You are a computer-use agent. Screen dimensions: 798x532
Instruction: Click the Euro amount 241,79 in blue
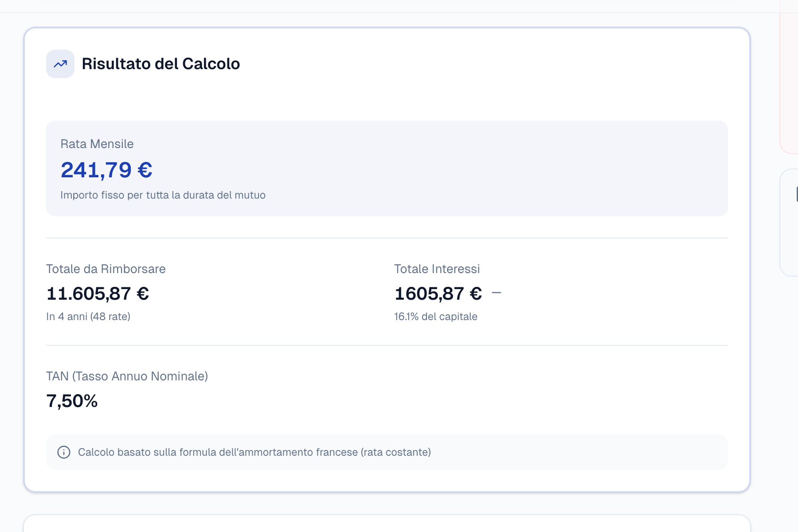coord(106,170)
